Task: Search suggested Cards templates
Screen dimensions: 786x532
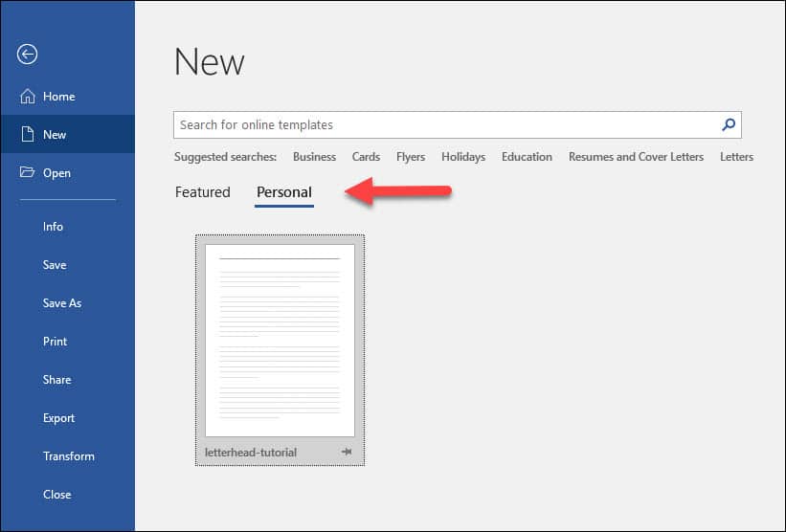Action: click(366, 157)
